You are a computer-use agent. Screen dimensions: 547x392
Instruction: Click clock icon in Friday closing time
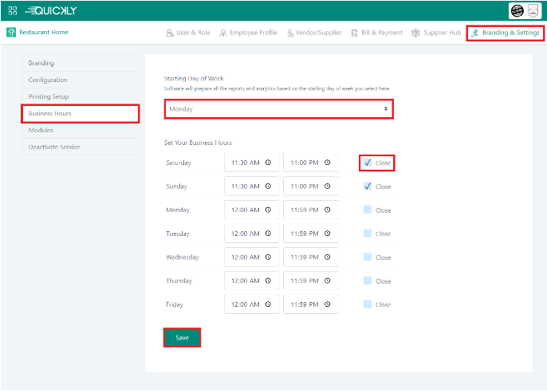(x=326, y=304)
